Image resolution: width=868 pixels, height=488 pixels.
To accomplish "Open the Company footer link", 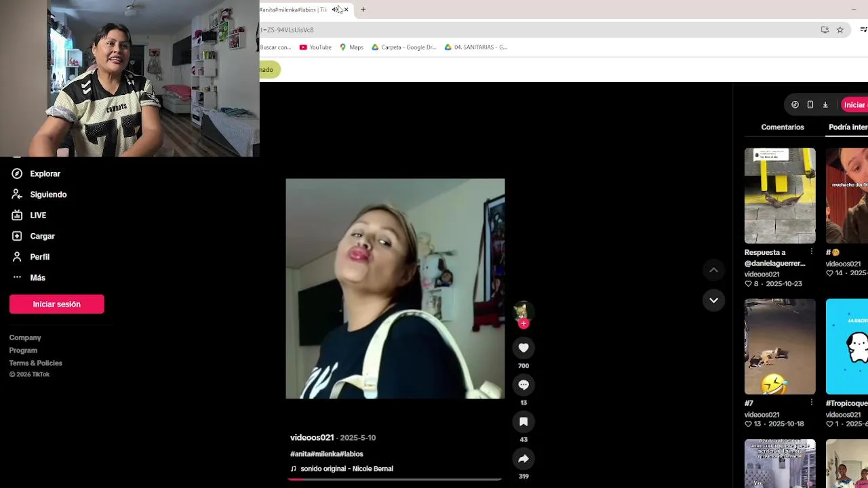I will (x=25, y=338).
